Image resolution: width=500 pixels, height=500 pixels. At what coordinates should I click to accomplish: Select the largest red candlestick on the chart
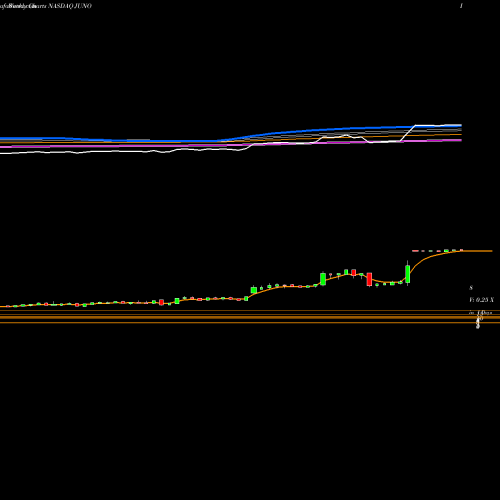369,279
